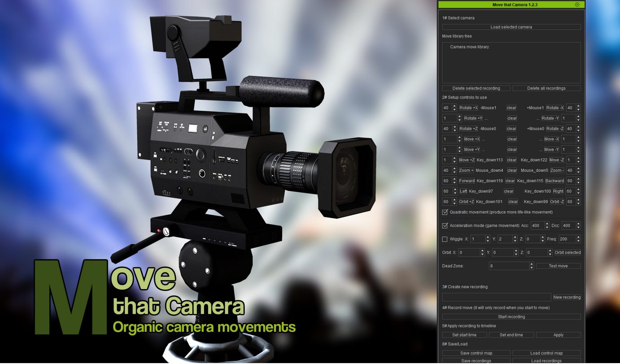Screen dimensions: 620x364
Task: Run Test move
Action: (x=558, y=266)
